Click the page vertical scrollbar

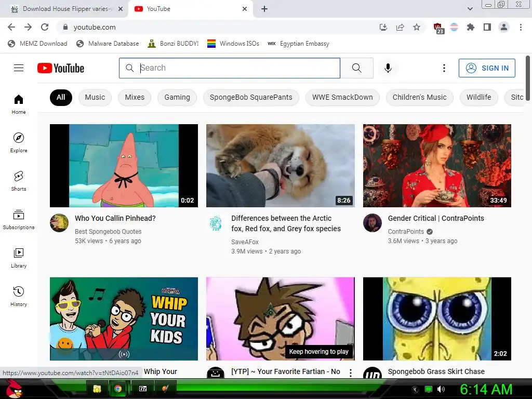pos(528,78)
